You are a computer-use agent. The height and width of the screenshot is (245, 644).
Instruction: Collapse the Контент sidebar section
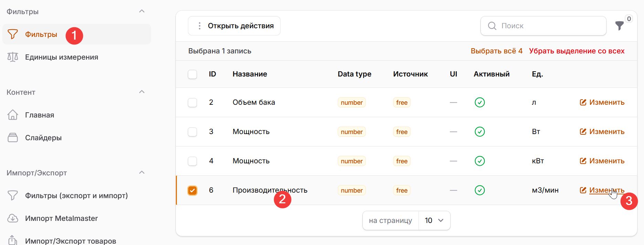point(141,92)
